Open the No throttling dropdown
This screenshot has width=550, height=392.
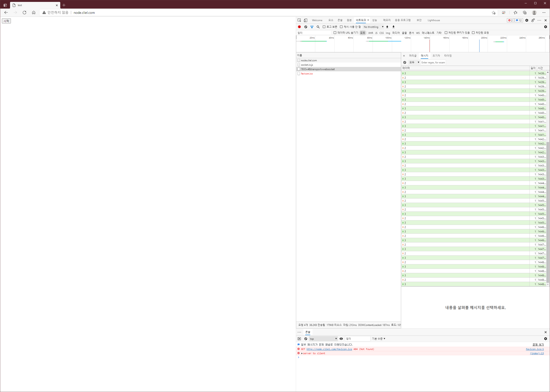[373, 27]
